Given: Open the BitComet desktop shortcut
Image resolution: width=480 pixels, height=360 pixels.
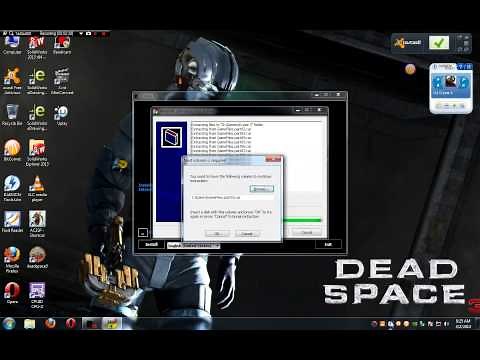Looking at the screenshot, I should 12,150.
